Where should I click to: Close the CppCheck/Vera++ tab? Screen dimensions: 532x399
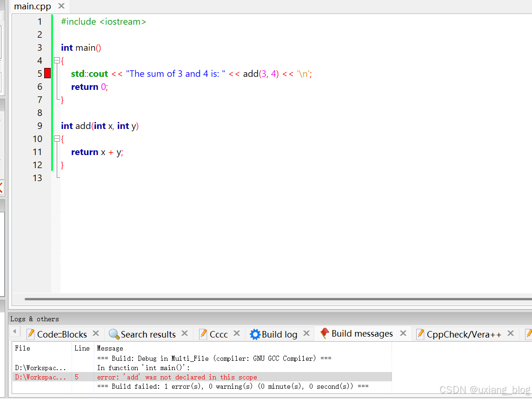pos(511,333)
